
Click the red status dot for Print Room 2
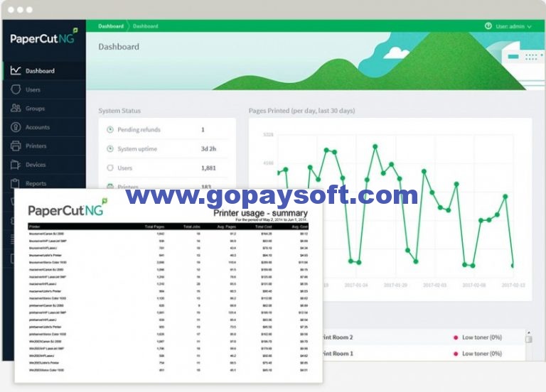456,337
